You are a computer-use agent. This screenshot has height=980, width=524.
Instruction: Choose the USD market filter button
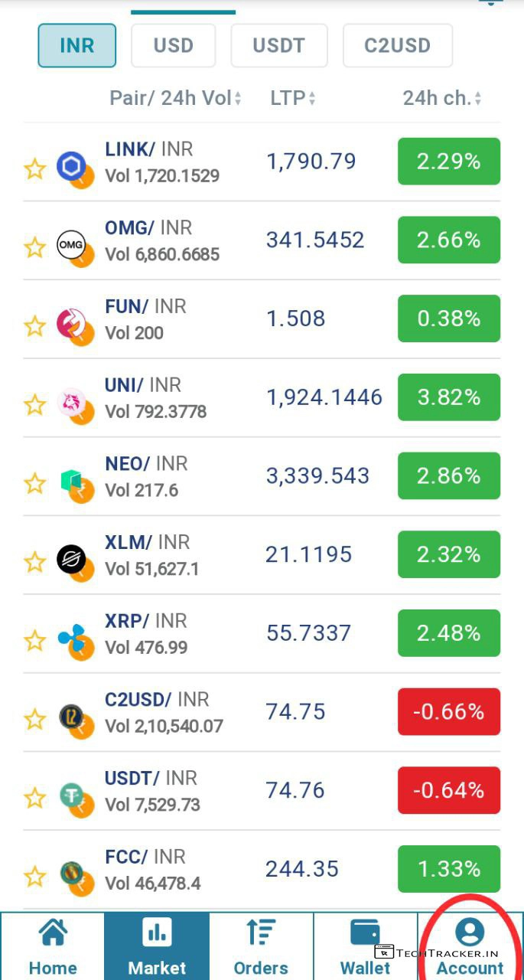pyautogui.click(x=173, y=45)
